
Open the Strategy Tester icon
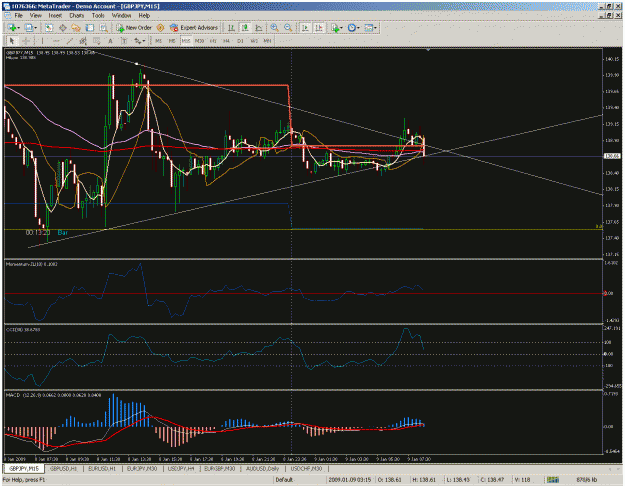103,28
